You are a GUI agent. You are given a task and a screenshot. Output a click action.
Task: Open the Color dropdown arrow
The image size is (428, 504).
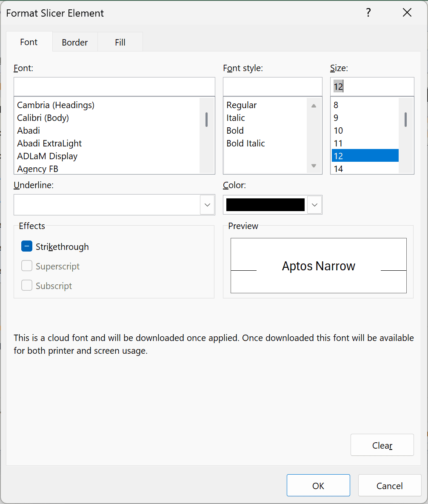coord(314,205)
